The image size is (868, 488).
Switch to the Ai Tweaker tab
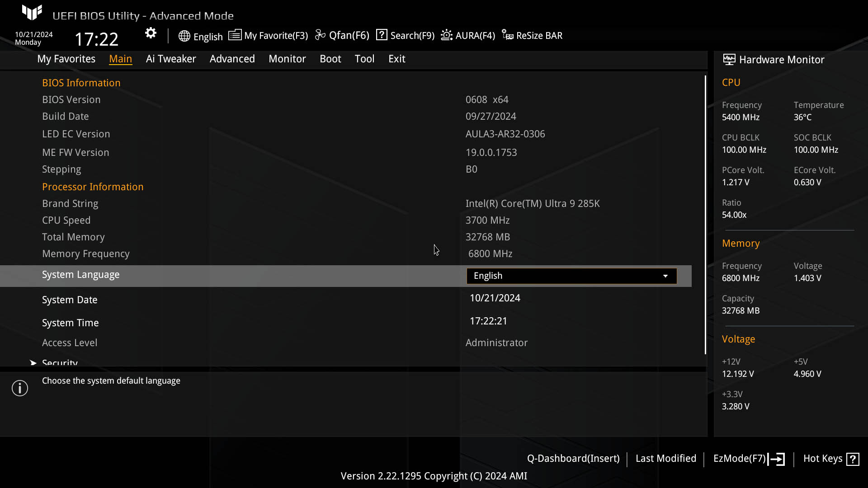pyautogui.click(x=171, y=59)
